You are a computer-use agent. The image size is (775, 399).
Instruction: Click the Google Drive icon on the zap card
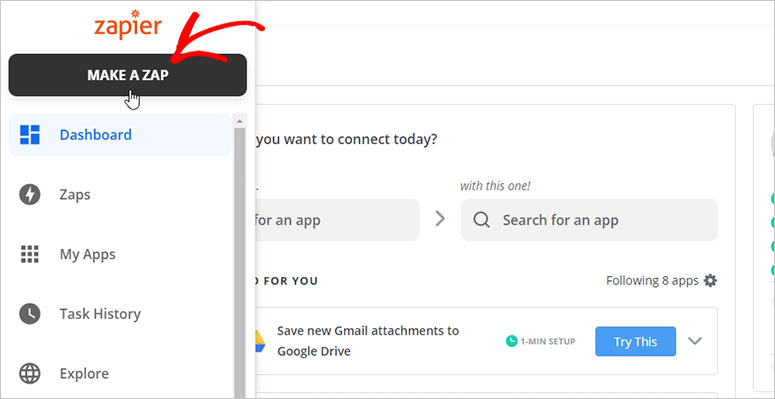pyautogui.click(x=260, y=341)
